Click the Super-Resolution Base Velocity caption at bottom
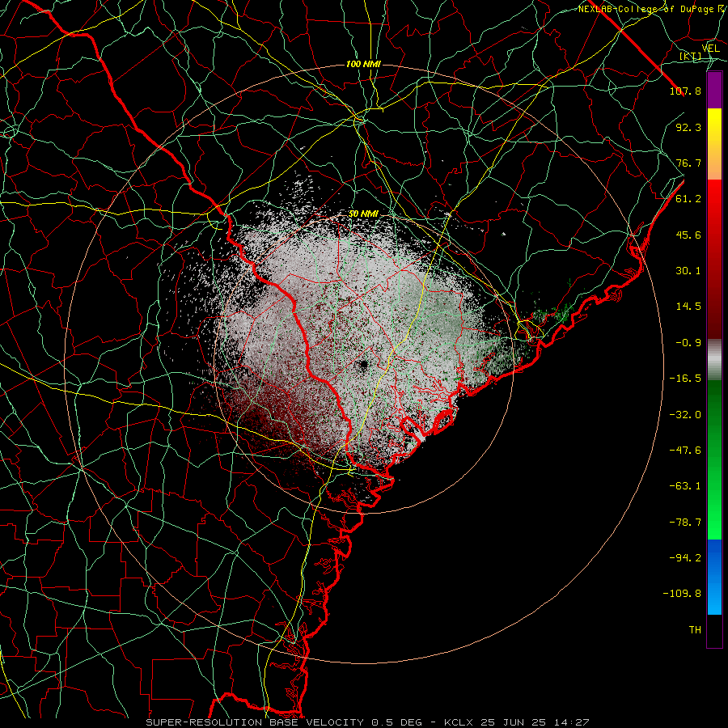 pyautogui.click(x=368, y=722)
